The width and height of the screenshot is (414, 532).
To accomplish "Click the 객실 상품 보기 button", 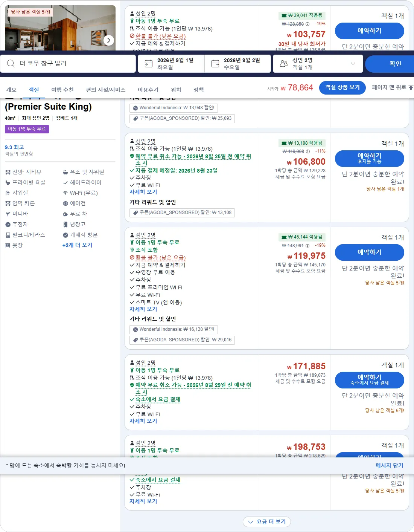I will click(x=342, y=87).
